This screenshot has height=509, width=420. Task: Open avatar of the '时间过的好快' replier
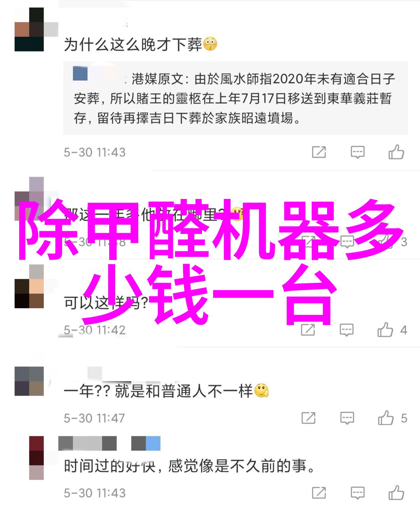pos(36,458)
